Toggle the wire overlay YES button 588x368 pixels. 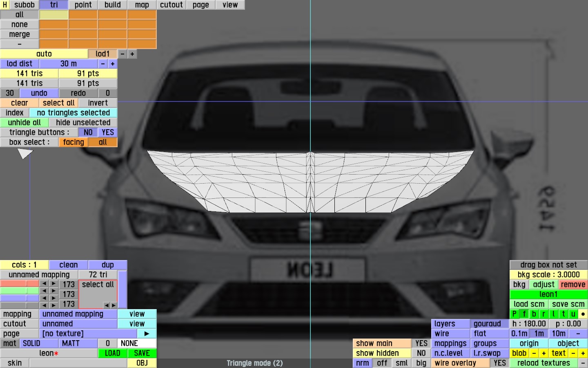[x=500, y=363]
